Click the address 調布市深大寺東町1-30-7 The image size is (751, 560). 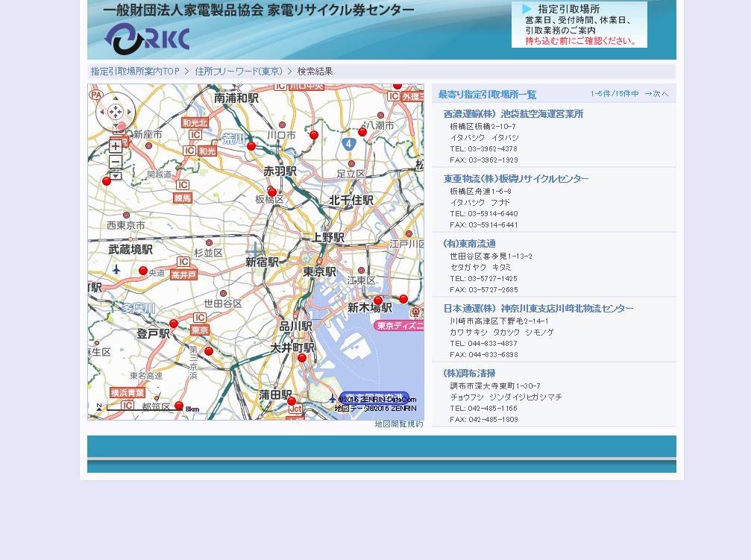click(x=495, y=386)
